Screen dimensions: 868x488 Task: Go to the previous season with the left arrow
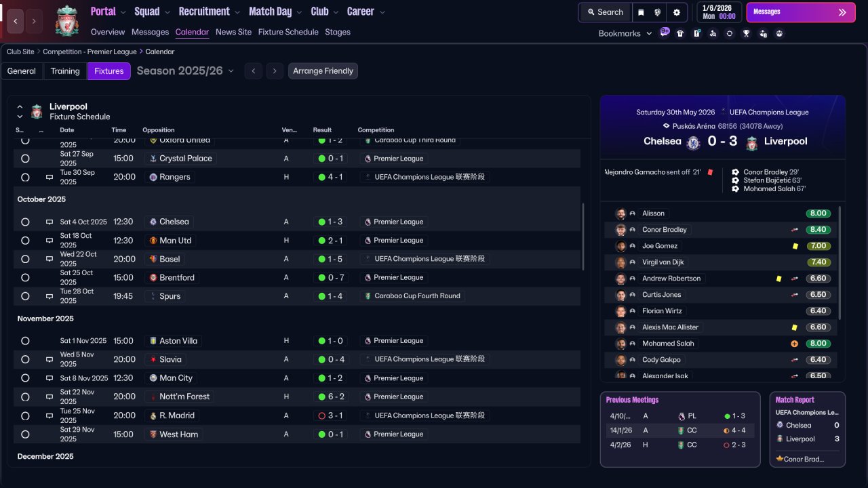click(254, 71)
